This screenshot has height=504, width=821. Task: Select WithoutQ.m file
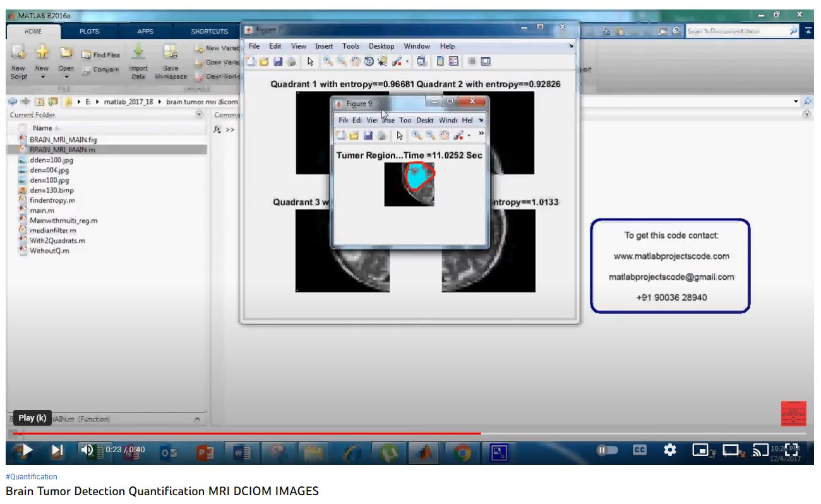[x=49, y=251]
